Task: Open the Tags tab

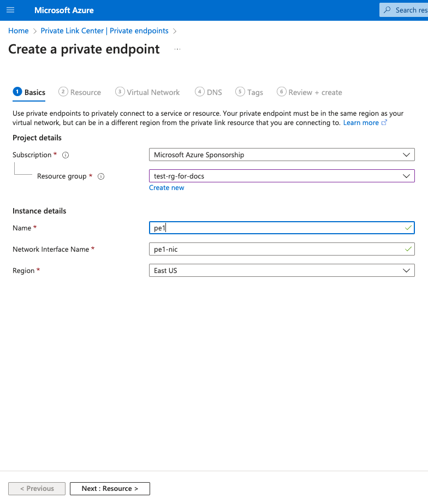Action: point(254,92)
